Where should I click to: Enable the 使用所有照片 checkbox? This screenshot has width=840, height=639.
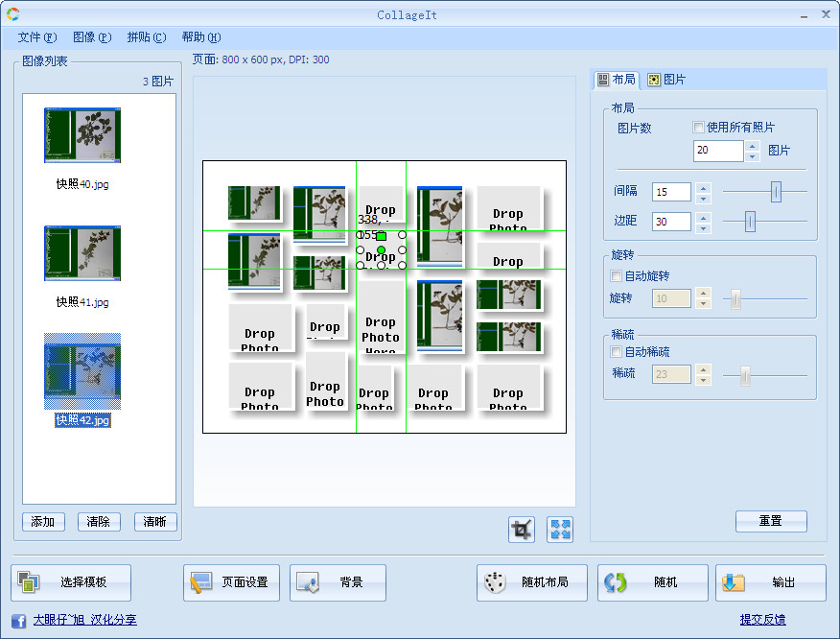(697, 127)
